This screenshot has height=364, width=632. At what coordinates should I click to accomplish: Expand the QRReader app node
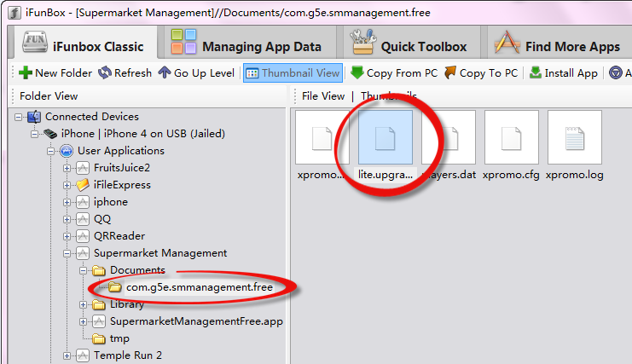[x=67, y=236]
